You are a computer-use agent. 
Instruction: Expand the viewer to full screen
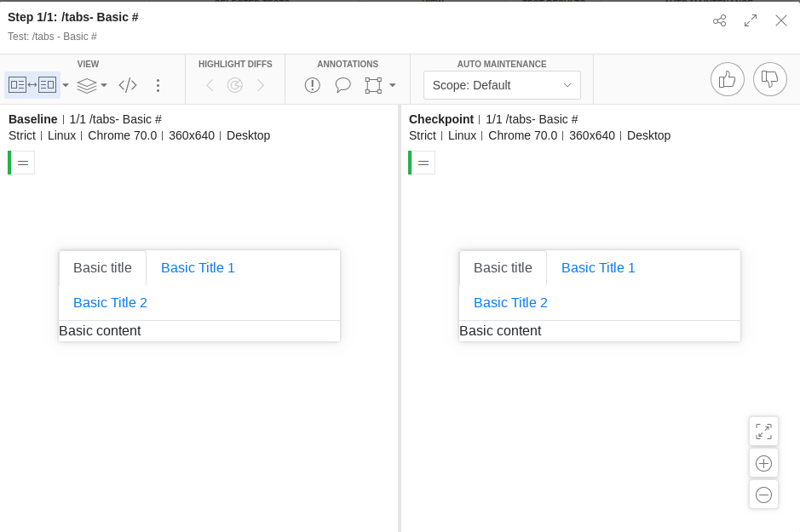pyautogui.click(x=751, y=20)
